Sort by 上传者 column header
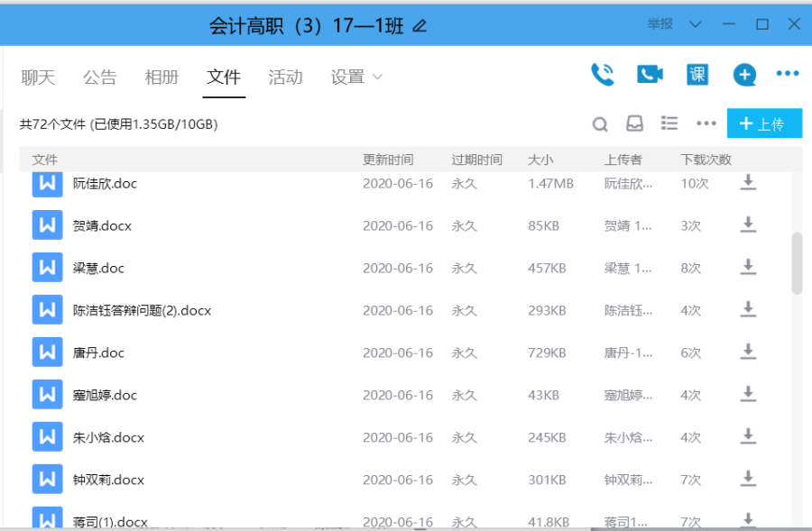The width and height of the screenshot is (812, 531). coord(623,160)
